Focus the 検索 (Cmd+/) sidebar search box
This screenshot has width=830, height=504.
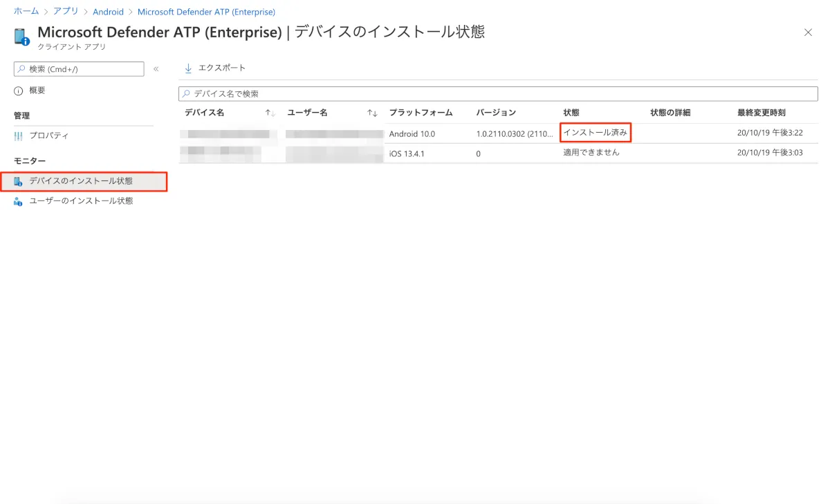79,69
